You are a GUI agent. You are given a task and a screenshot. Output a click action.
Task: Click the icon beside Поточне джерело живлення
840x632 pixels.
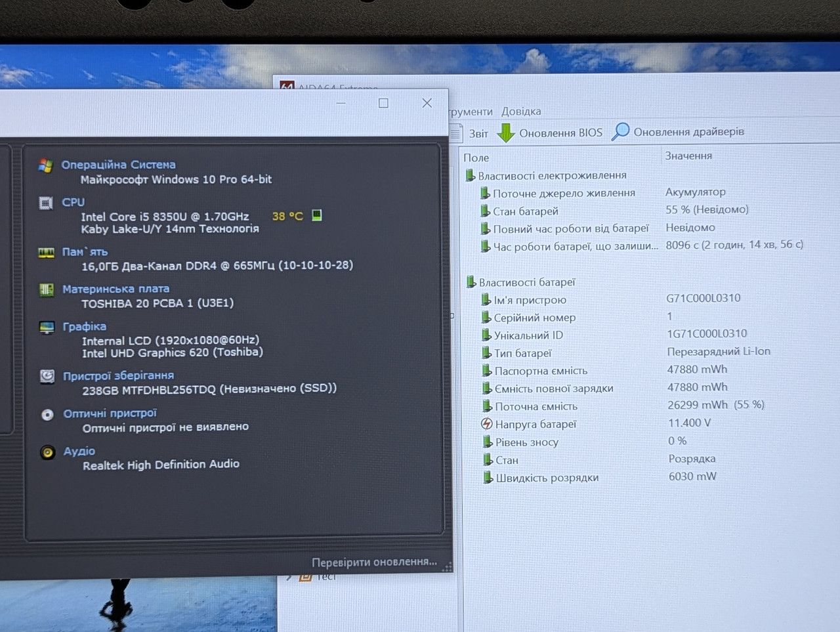pos(485,193)
